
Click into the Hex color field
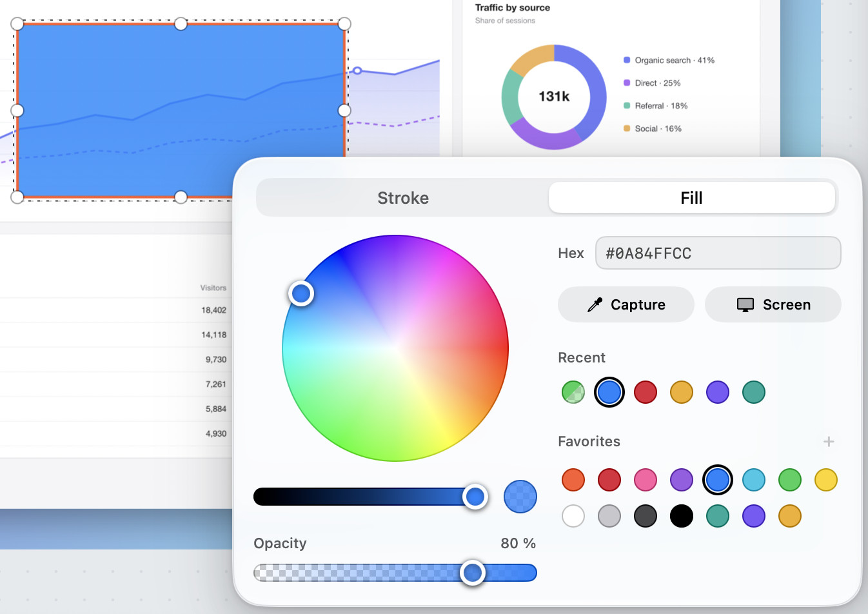(x=718, y=253)
